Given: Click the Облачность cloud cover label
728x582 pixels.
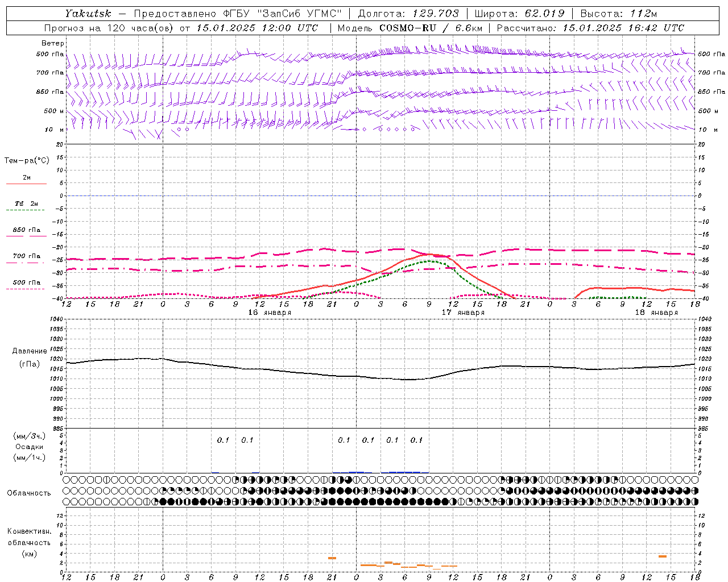Looking at the screenshot, I should coord(29,493).
